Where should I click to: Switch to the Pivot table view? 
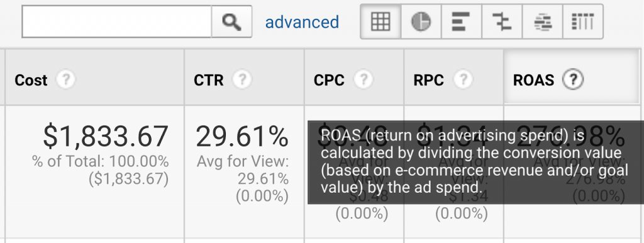pos(583,22)
